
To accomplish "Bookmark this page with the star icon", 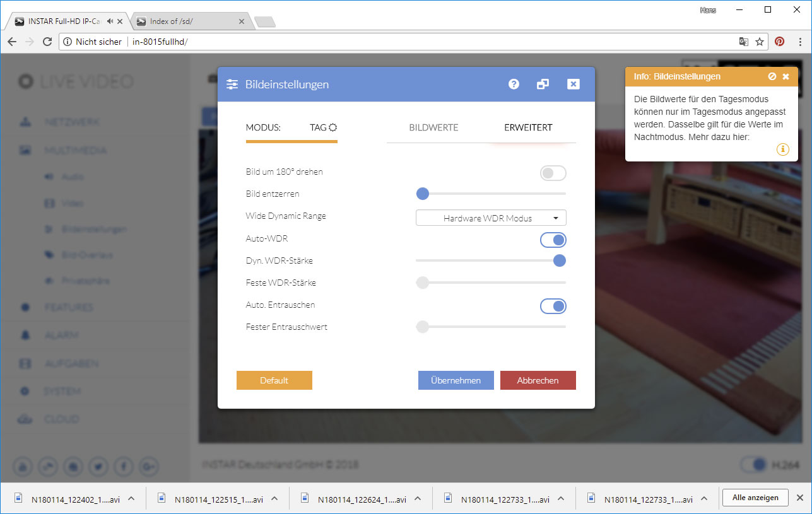I will [760, 42].
